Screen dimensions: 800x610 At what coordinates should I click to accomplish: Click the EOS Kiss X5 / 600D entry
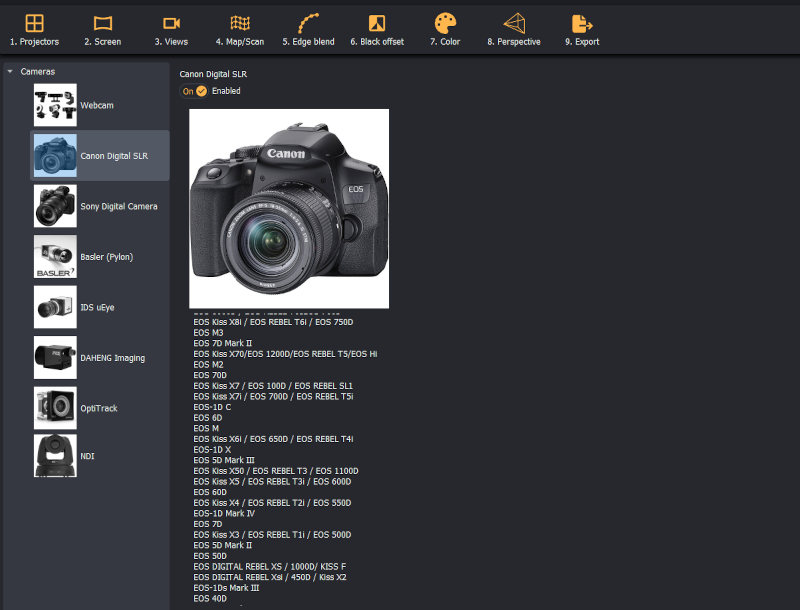pyautogui.click(x=272, y=481)
